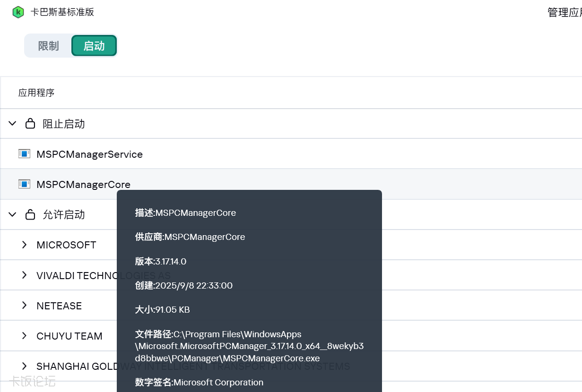Select the 启动 tab
Screen dimensions: 582x392
click(x=94, y=46)
